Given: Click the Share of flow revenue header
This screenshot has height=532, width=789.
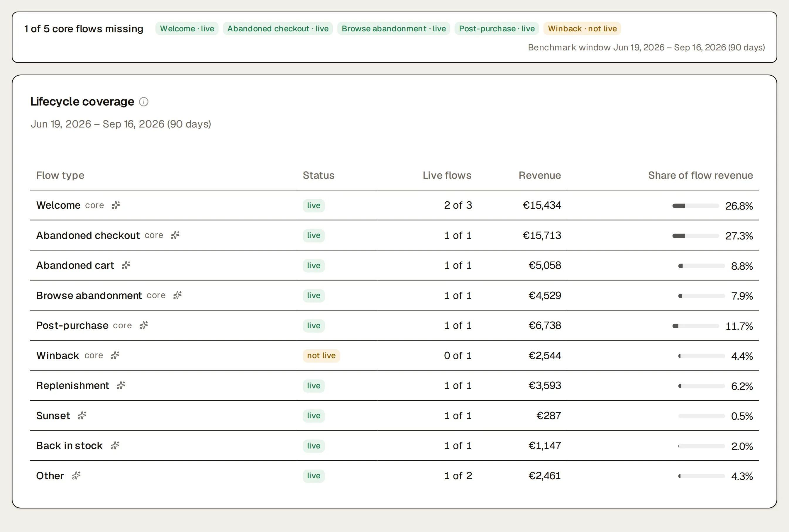Looking at the screenshot, I should [700, 175].
